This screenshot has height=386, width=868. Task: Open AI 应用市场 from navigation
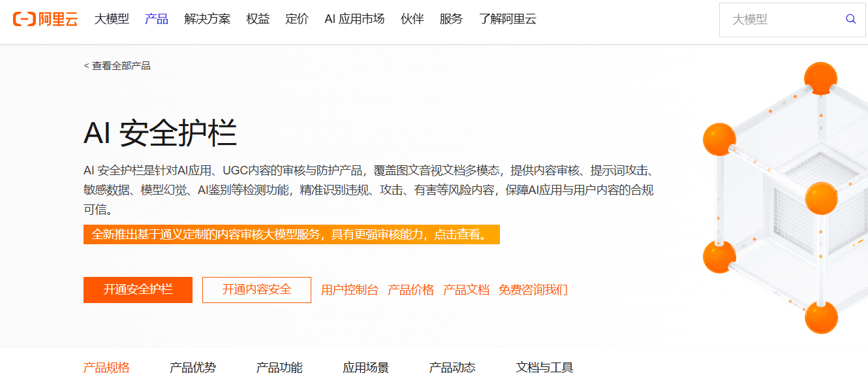[354, 19]
